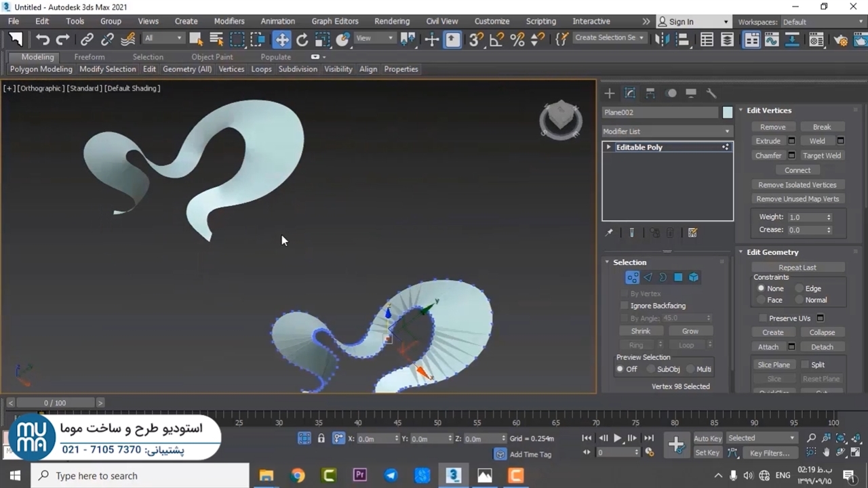The image size is (868, 488).
Task: Open the Modifiers menu
Action: pos(229,21)
